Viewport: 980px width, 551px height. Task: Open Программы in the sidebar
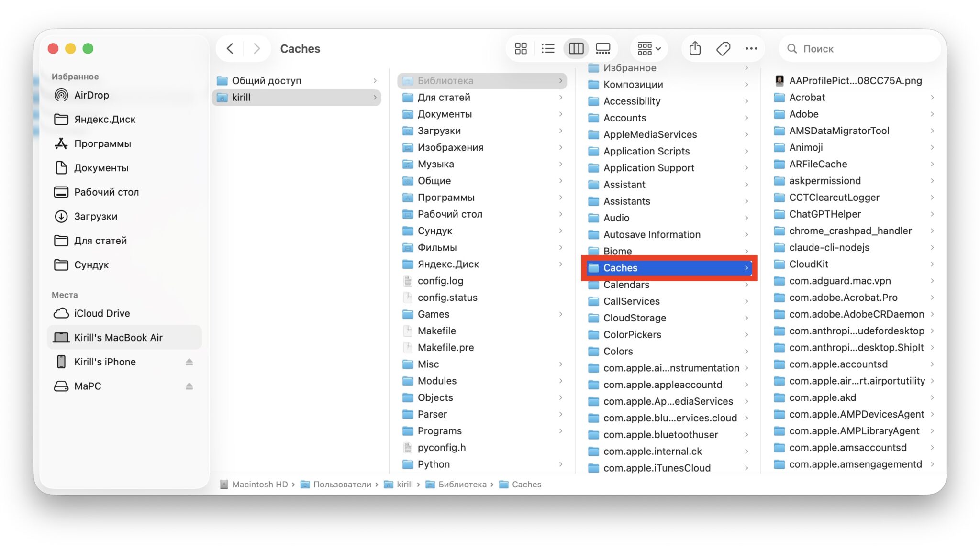point(124,143)
